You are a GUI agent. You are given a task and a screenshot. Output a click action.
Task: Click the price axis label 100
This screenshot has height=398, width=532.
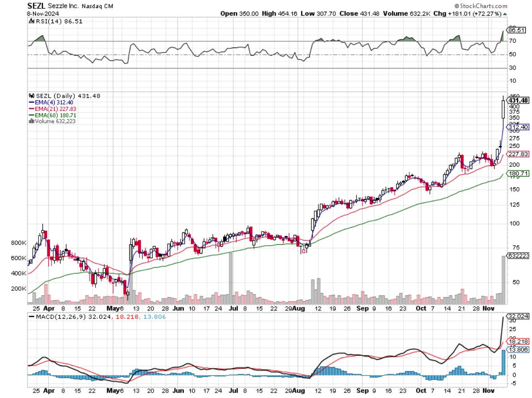(x=515, y=223)
